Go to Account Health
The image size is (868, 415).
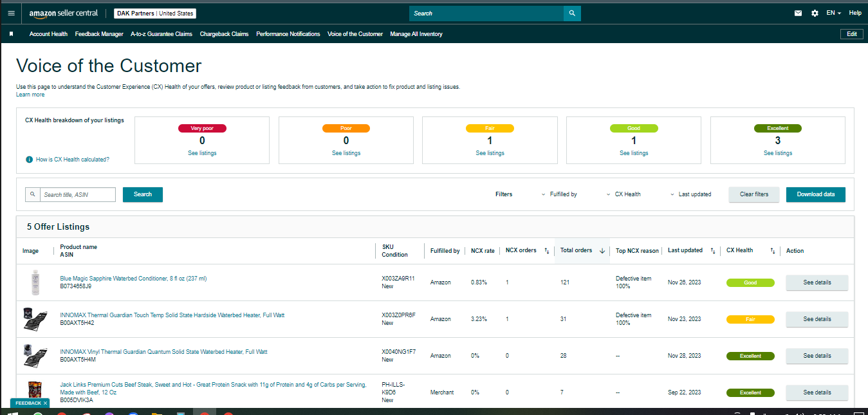click(x=48, y=34)
